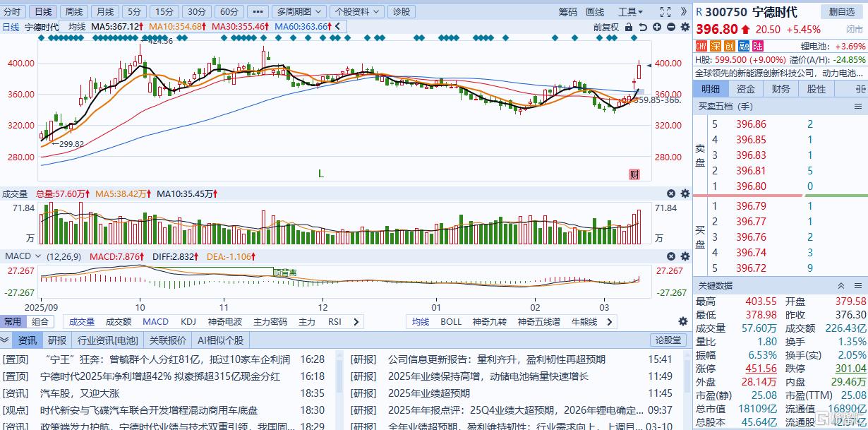Collapse the 均线 MA legend arrow
The image size is (868, 430).
[x=337, y=26]
